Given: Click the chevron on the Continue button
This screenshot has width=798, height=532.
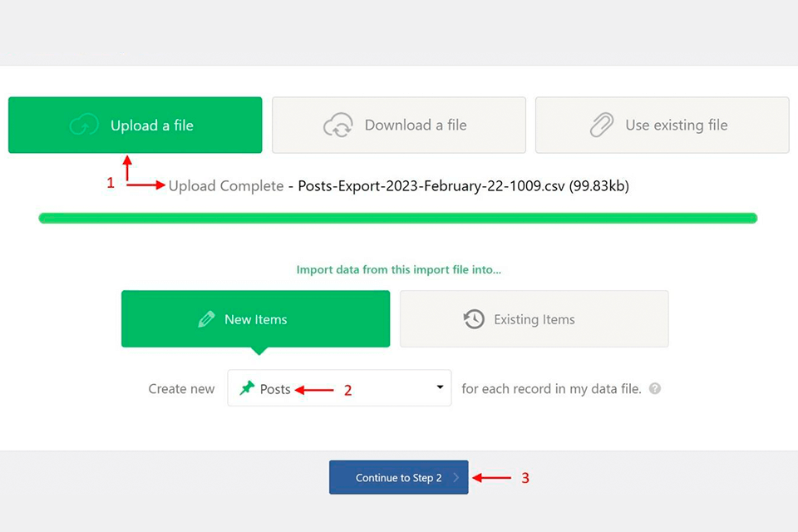Looking at the screenshot, I should [x=456, y=477].
